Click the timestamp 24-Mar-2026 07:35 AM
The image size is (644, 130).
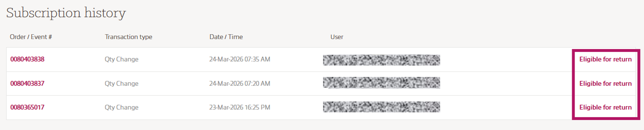(240, 59)
